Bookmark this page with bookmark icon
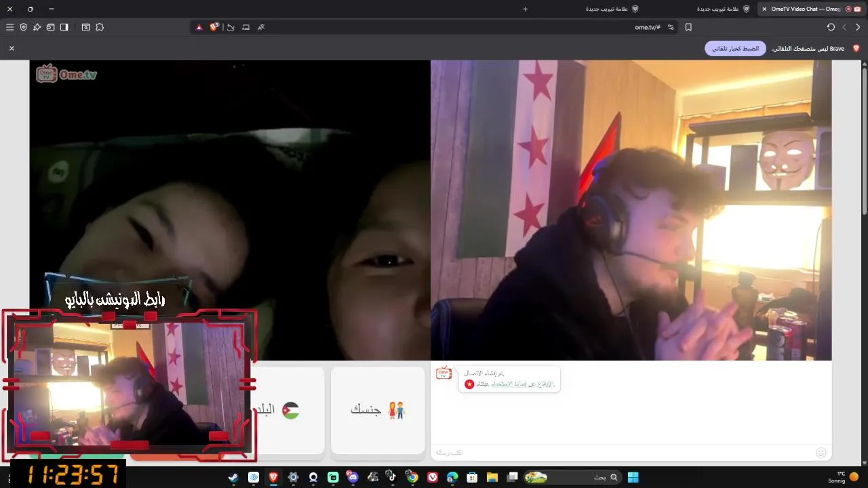The height and width of the screenshot is (488, 868). point(688,27)
